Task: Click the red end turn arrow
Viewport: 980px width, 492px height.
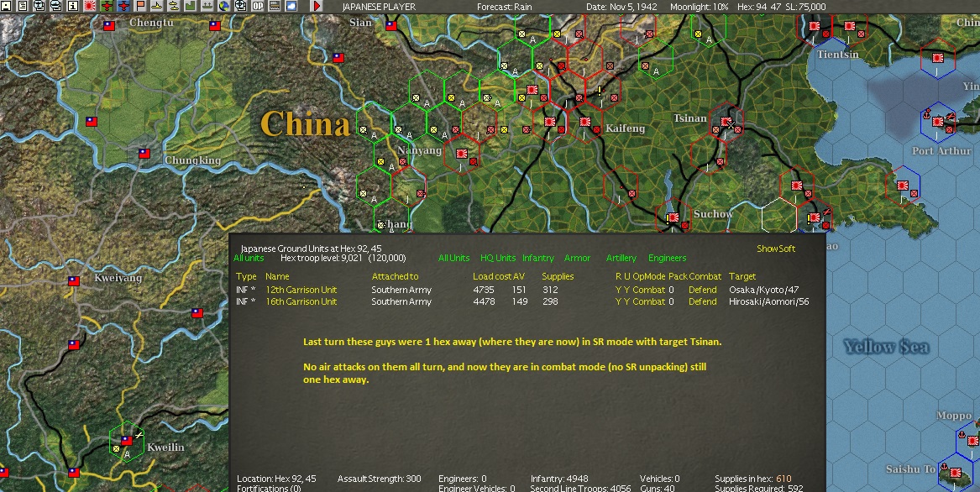Action: tap(317, 6)
